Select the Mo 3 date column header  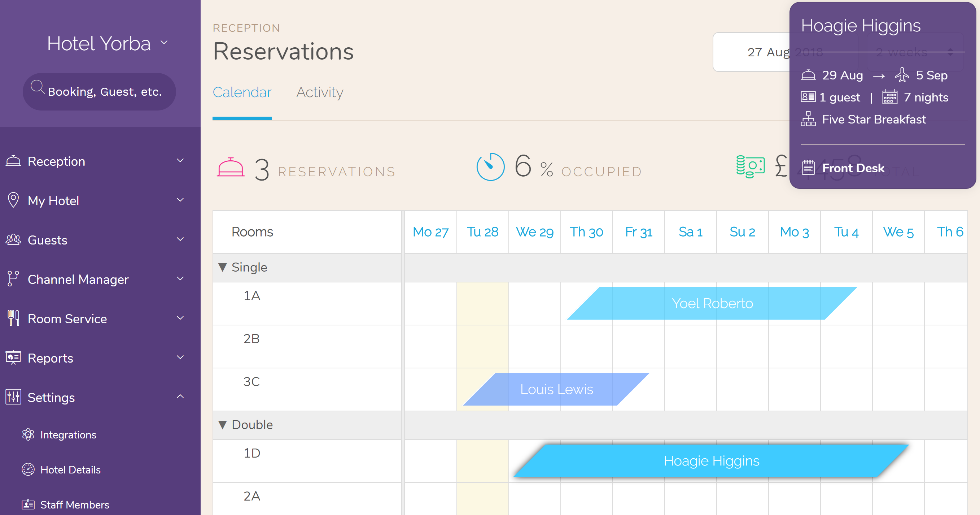794,231
